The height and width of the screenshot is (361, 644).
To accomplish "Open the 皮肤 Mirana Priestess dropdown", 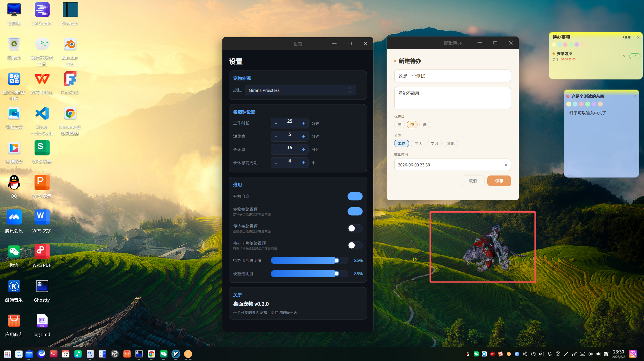I will click(301, 90).
